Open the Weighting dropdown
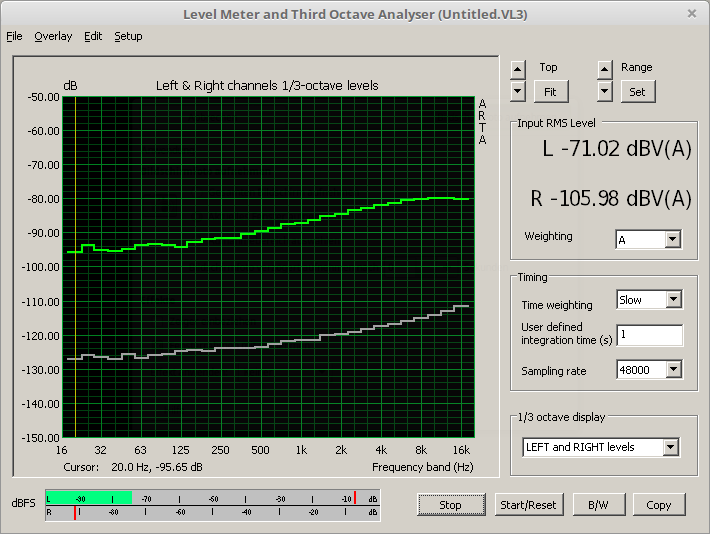The width and height of the screenshot is (710, 534). pyautogui.click(x=671, y=239)
